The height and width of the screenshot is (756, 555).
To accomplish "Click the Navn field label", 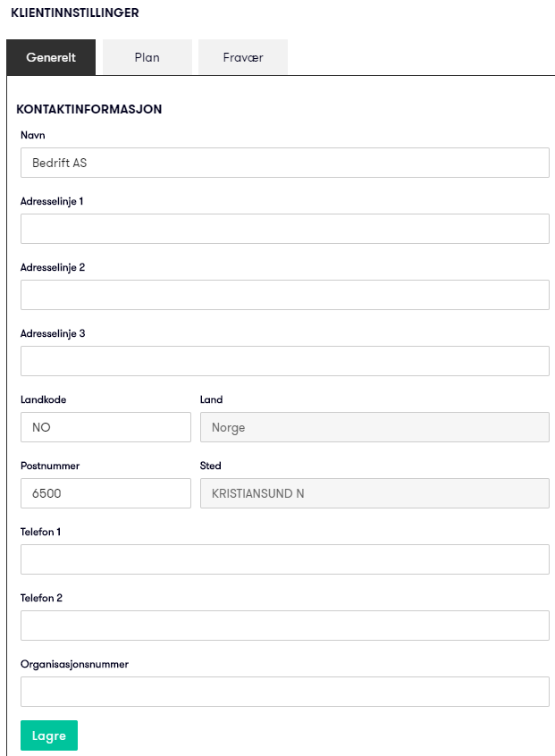I will 33,135.
